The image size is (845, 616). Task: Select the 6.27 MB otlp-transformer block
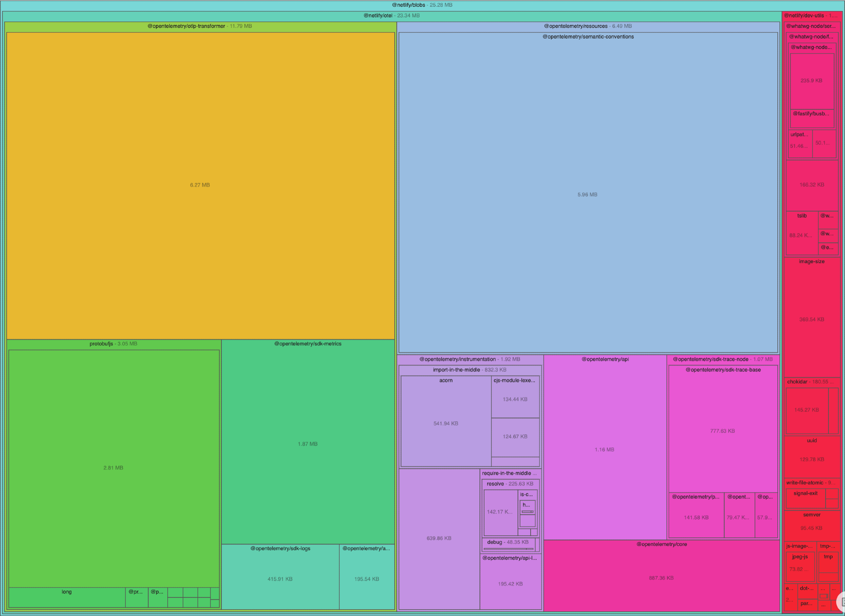click(200, 185)
